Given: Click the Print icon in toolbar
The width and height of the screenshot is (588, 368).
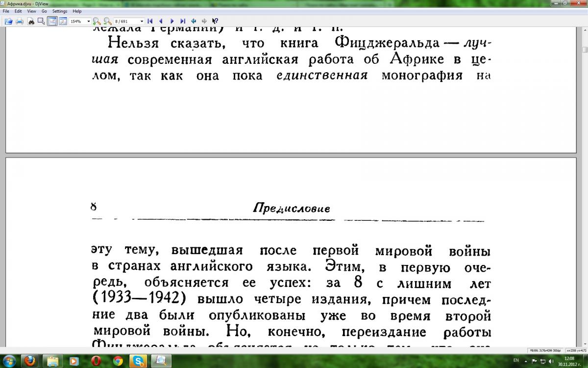Looking at the screenshot, I should pos(20,21).
